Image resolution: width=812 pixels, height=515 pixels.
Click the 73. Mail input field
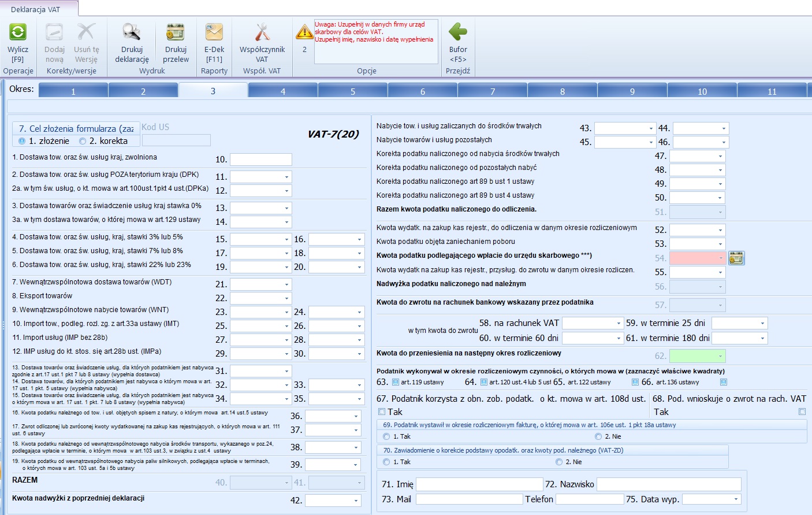coord(470,499)
